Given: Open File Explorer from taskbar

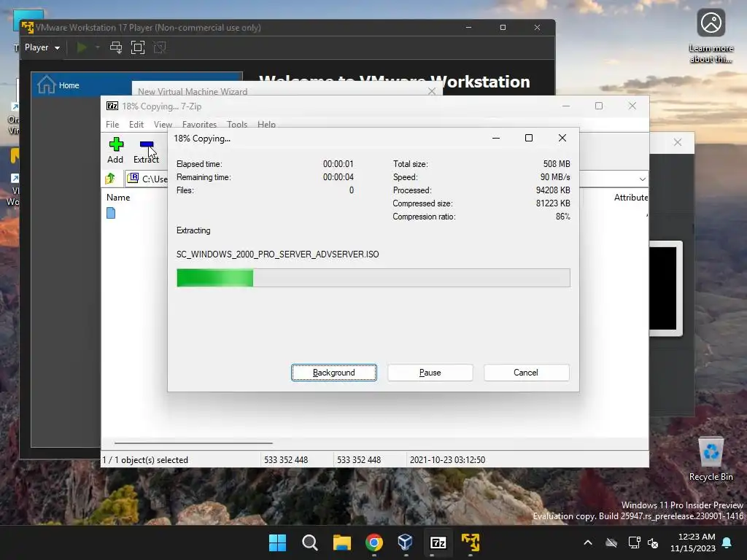Looking at the screenshot, I should (x=341, y=542).
